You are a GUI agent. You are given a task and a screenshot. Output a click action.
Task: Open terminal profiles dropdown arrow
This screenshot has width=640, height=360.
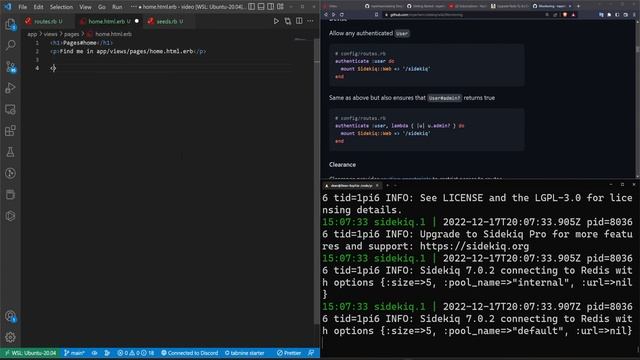pyautogui.click(x=395, y=186)
